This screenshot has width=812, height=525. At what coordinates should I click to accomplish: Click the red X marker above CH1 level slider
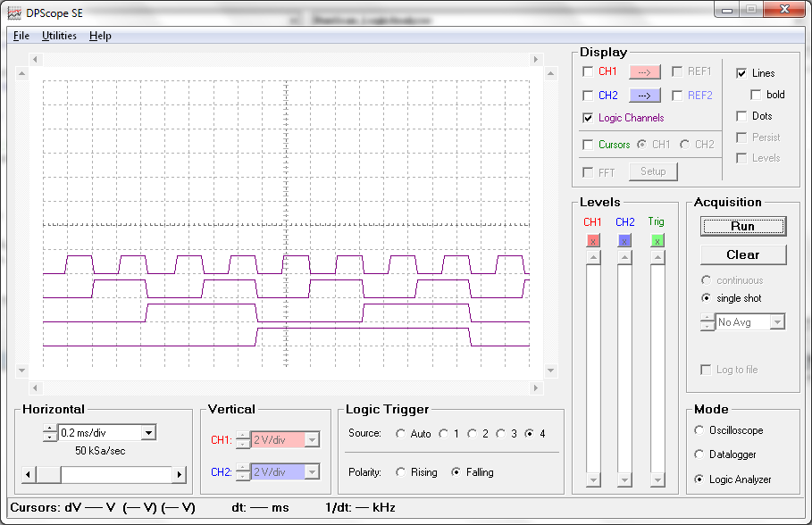(x=592, y=240)
